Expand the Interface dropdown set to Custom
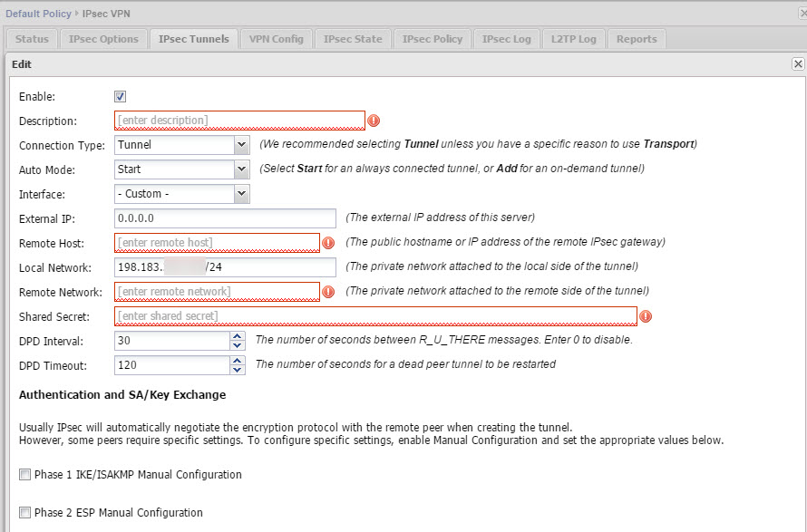Image resolution: width=807 pixels, height=532 pixels. [240, 193]
